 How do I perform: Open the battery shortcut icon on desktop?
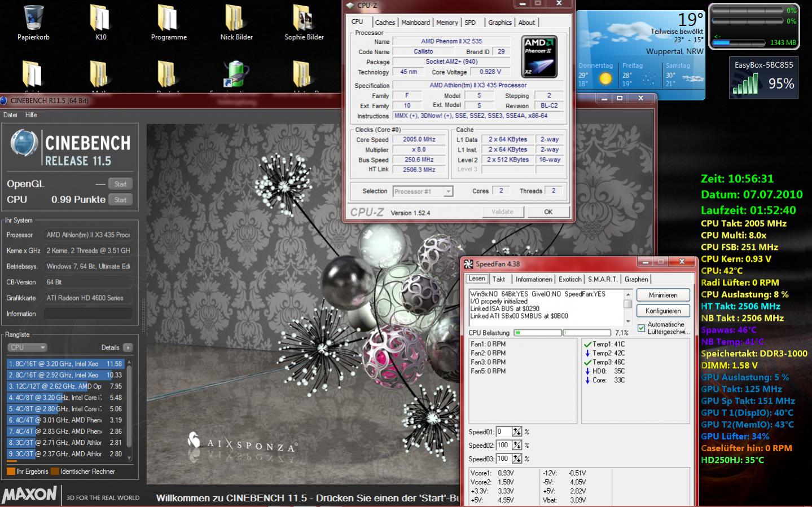[236, 74]
